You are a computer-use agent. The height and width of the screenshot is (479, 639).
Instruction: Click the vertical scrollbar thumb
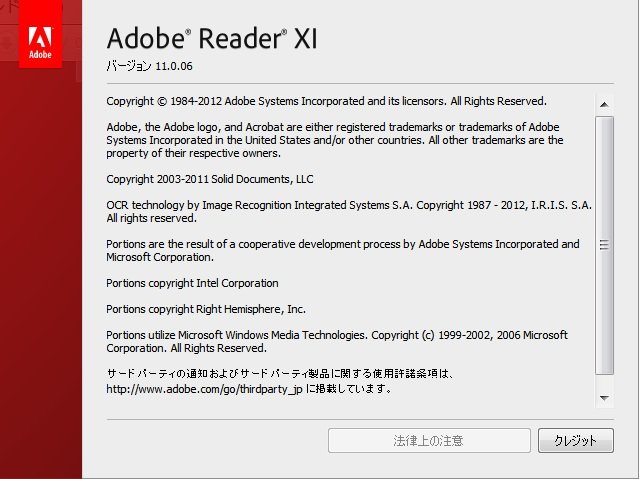(x=604, y=245)
